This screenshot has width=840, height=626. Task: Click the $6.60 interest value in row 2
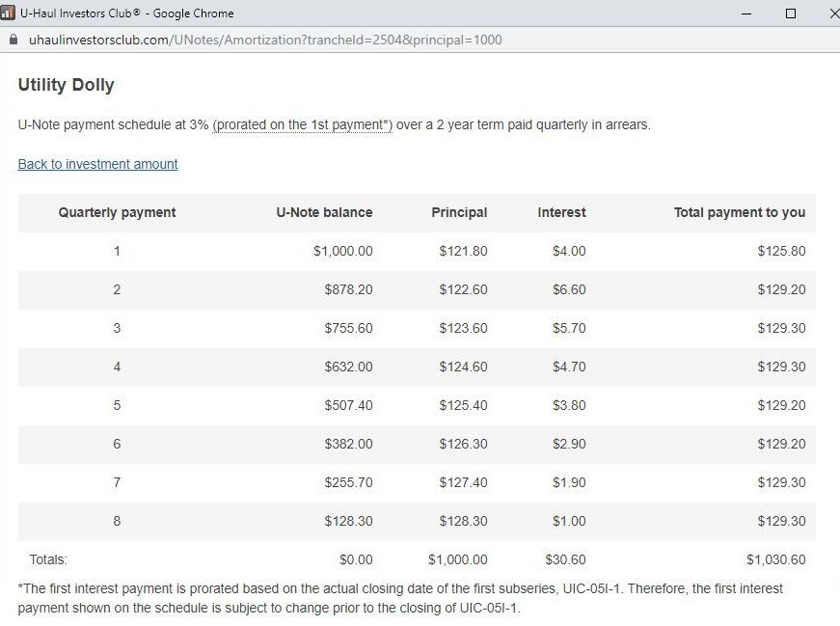569,289
